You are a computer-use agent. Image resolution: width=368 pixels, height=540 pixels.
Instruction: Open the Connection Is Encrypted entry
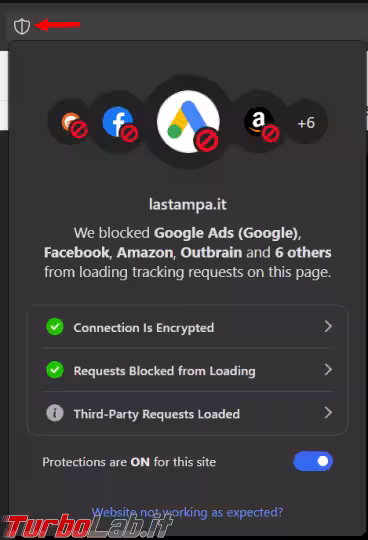pyautogui.click(x=188, y=327)
